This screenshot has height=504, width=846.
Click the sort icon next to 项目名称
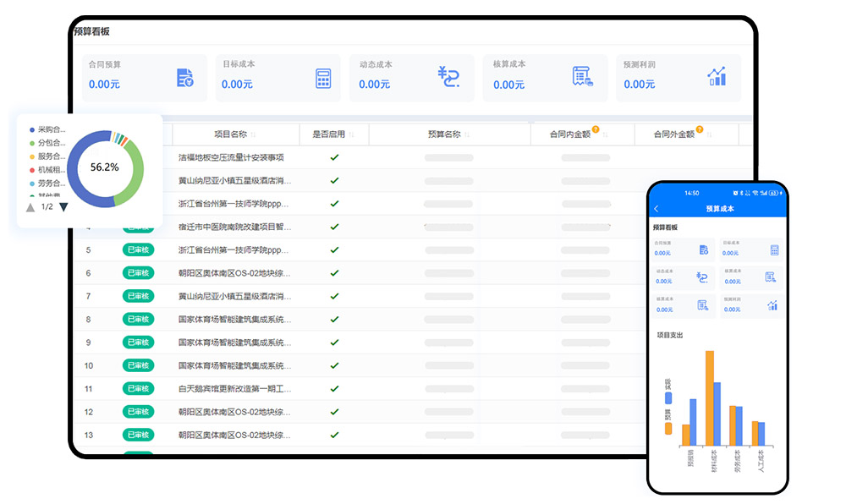[253, 134]
